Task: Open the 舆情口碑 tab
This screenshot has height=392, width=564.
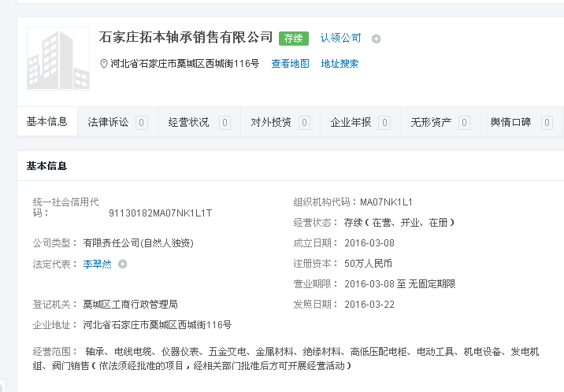Action: (x=511, y=123)
